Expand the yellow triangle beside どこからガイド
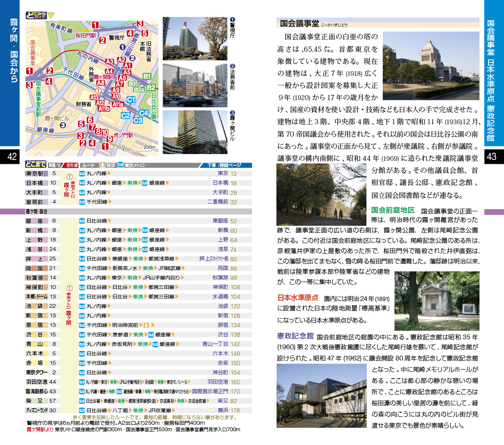Viewport: 504px width, 445px height. click(x=51, y=16)
